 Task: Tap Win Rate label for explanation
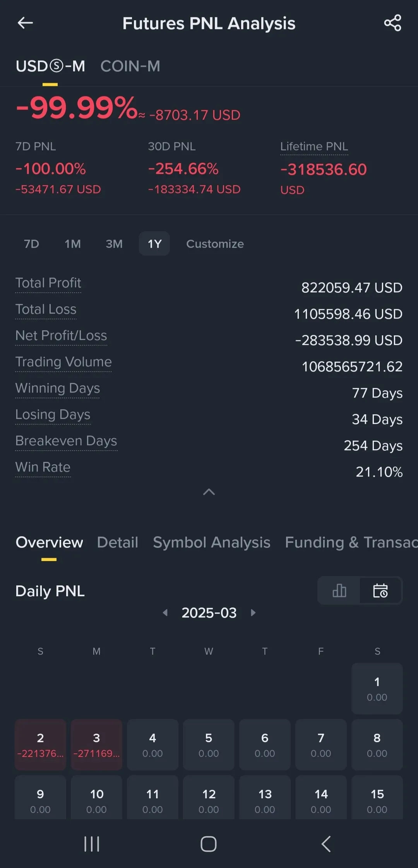(x=43, y=467)
